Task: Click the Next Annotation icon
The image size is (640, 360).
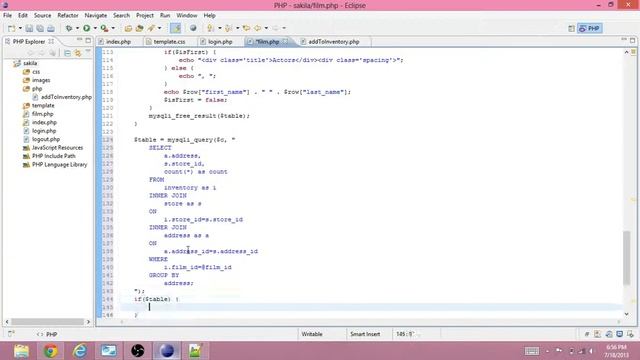Action: tap(211, 28)
